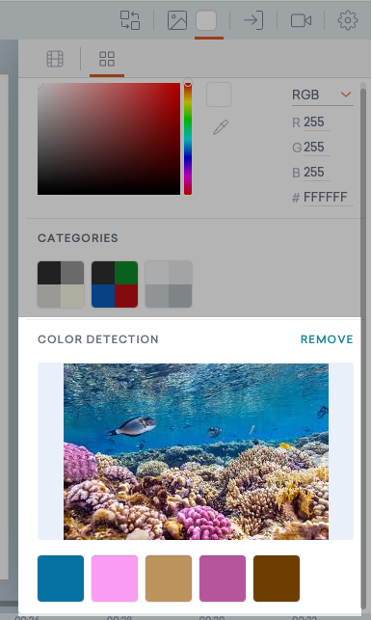This screenshot has width=372, height=620.
Task: Open the video camera settings icon
Action: click(x=301, y=21)
